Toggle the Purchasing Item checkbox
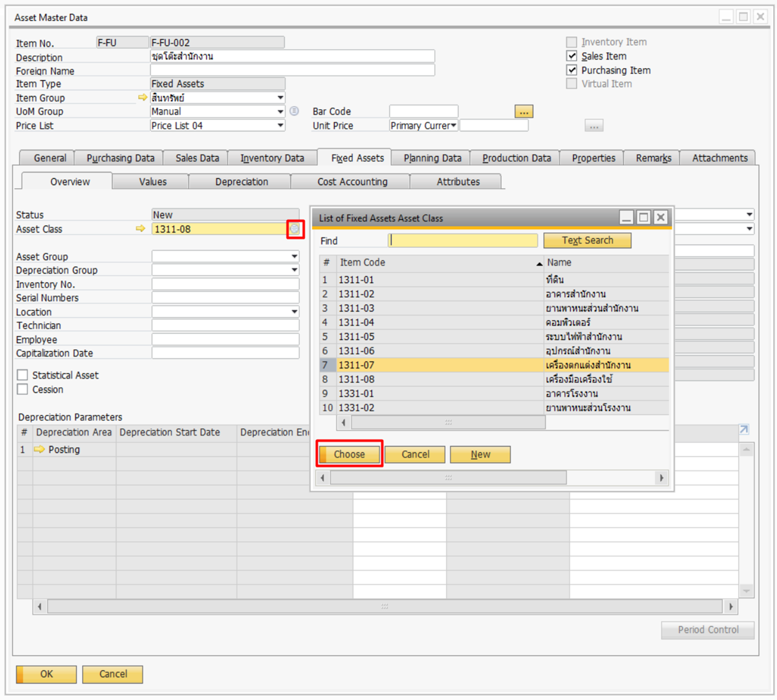The image size is (777, 700). pos(571,70)
